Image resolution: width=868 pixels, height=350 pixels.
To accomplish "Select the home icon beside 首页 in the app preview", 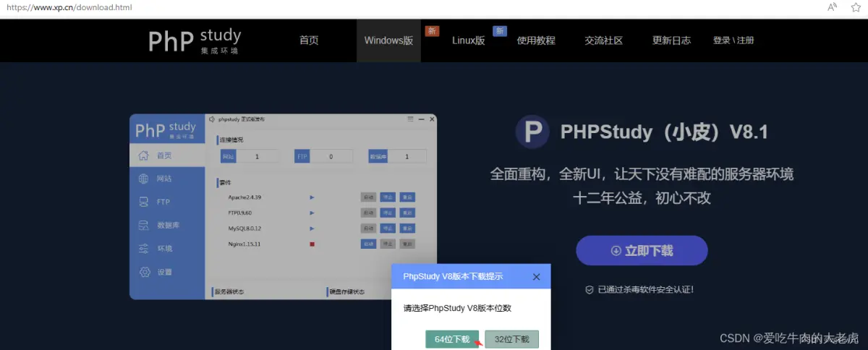I will click(143, 155).
